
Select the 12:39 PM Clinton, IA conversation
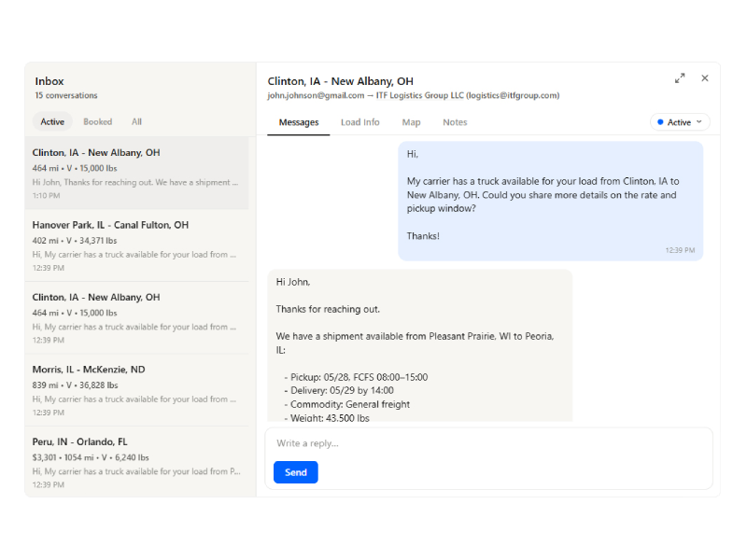pos(136,317)
